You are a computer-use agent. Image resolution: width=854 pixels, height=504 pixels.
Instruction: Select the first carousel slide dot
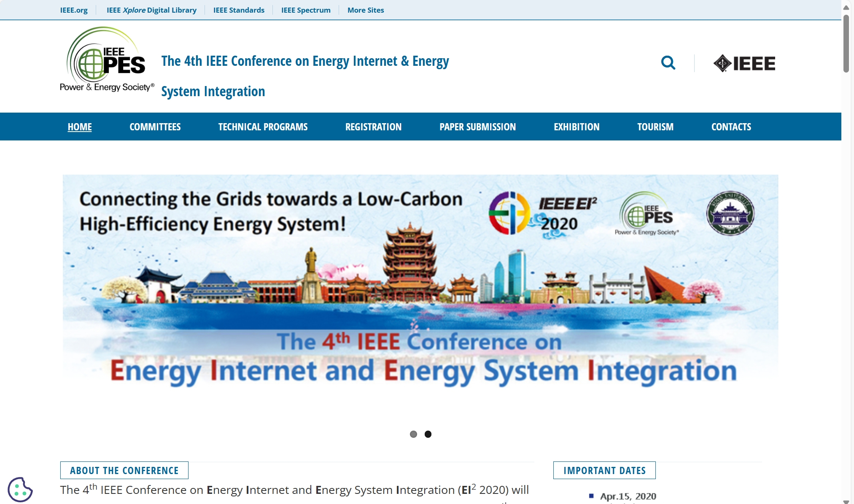pos(413,434)
